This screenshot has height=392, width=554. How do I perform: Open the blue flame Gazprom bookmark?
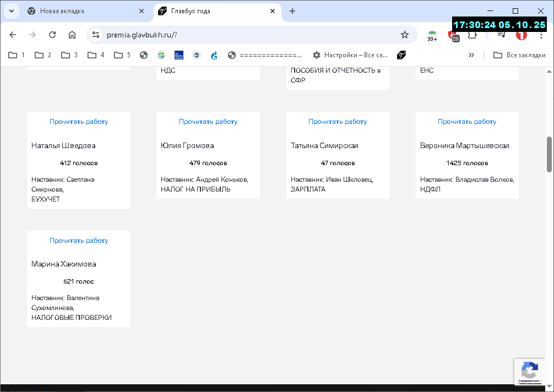(x=214, y=55)
